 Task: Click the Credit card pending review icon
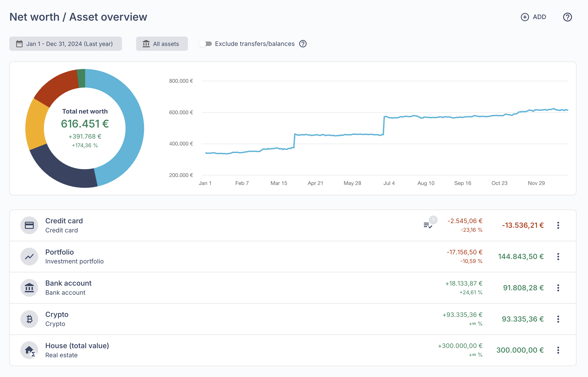(x=428, y=225)
